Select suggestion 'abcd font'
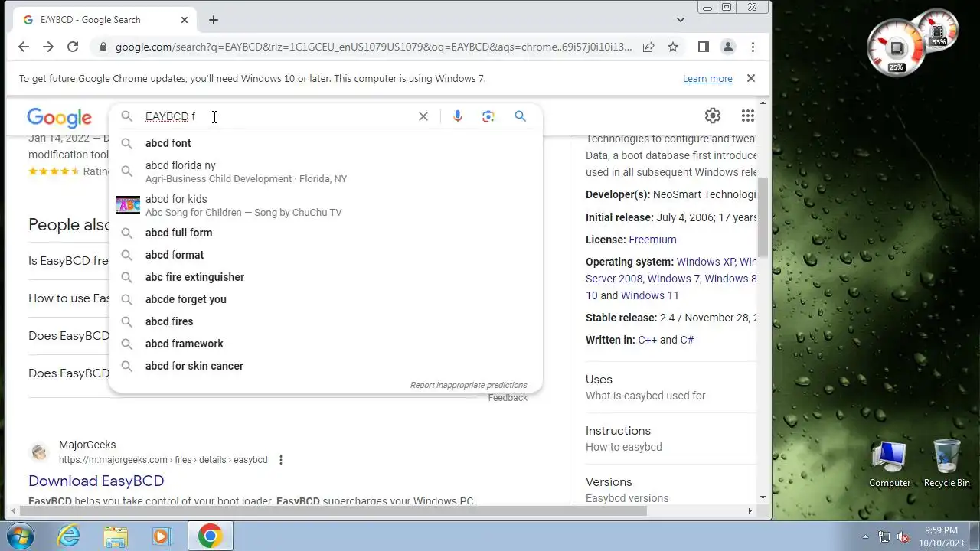980x551 pixels. 325,143
